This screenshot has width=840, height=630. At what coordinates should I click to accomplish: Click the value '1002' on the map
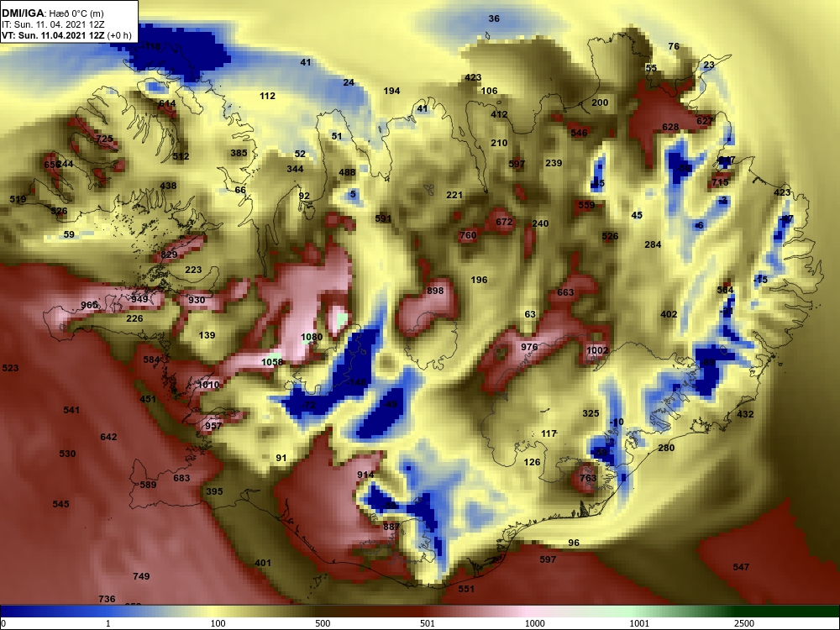[x=597, y=350]
